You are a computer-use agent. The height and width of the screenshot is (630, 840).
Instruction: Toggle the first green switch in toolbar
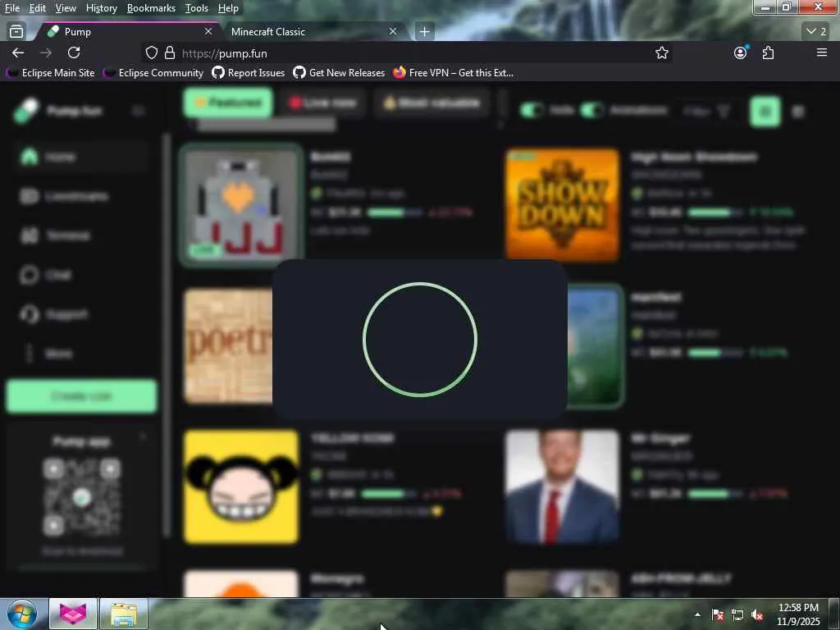coord(532,111)
